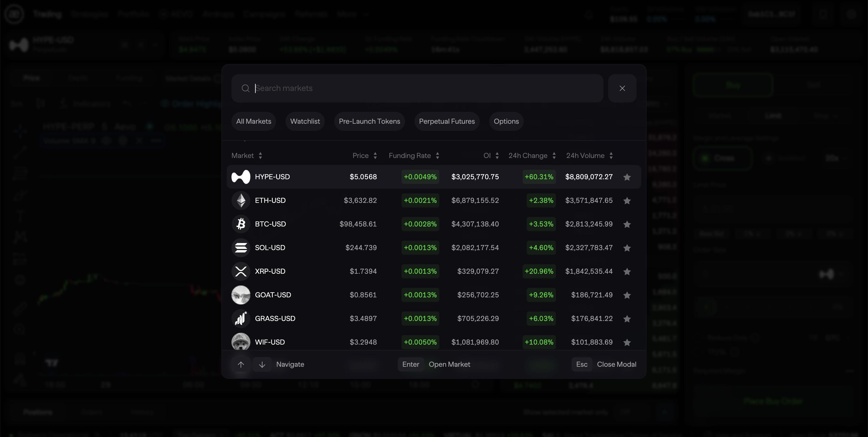Click GOAT-USD price $0.8561
The image size is (868, 437).
[x=363, y=295]
